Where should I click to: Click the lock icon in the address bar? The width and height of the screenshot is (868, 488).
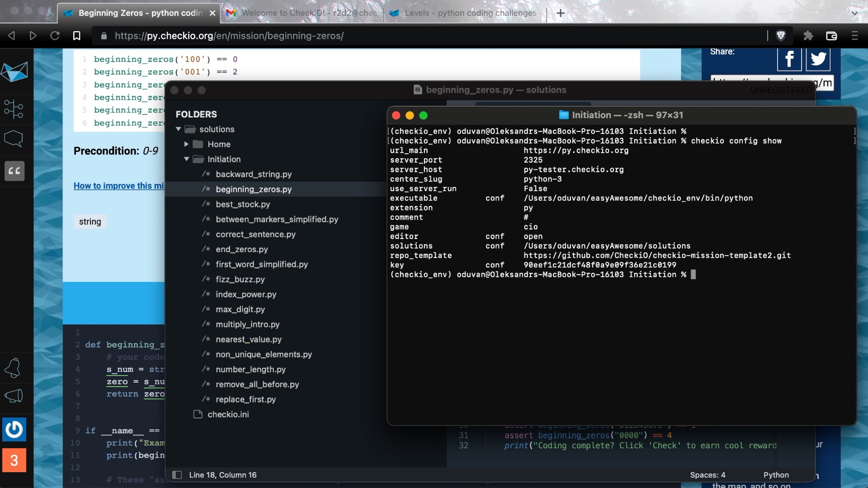point(104,36)
